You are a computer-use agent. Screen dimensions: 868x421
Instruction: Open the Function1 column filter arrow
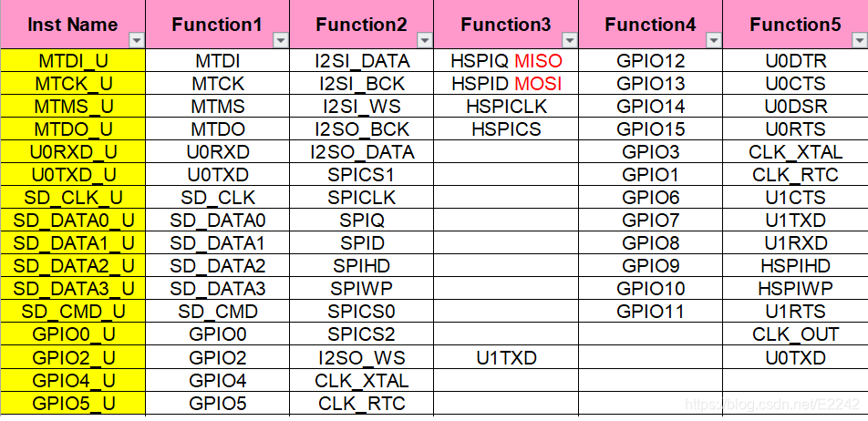click(281, 40)
